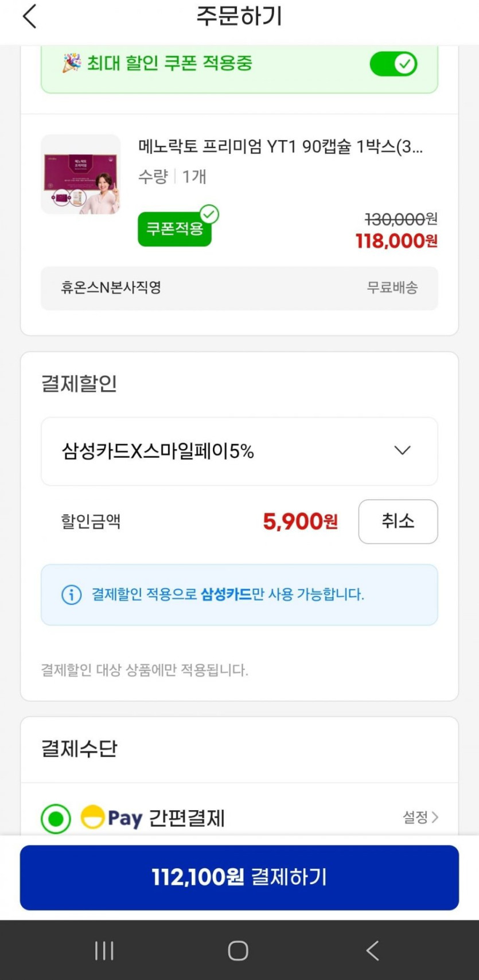Tap the 메노락토 프리미엄 YT1 product title
Screen dimensions: 479x980
tap(280, 147)
